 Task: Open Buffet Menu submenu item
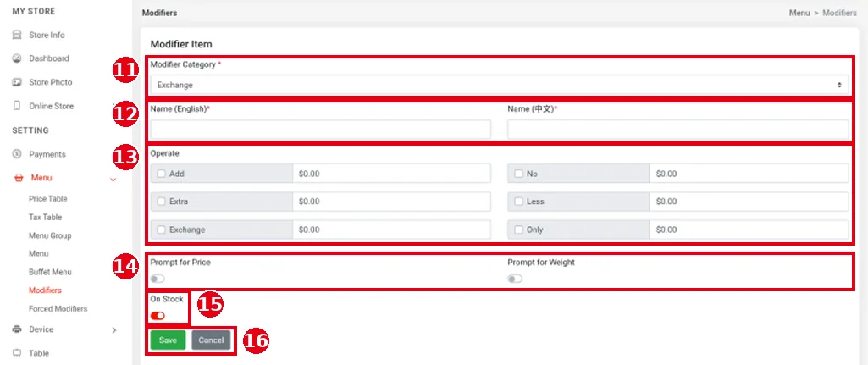tap(50, 272)
